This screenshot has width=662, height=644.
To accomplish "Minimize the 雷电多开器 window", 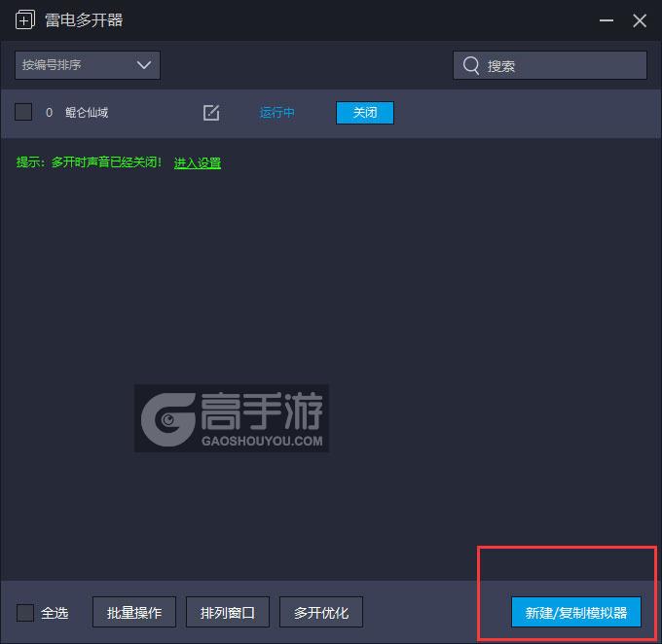I will point(607,20).
